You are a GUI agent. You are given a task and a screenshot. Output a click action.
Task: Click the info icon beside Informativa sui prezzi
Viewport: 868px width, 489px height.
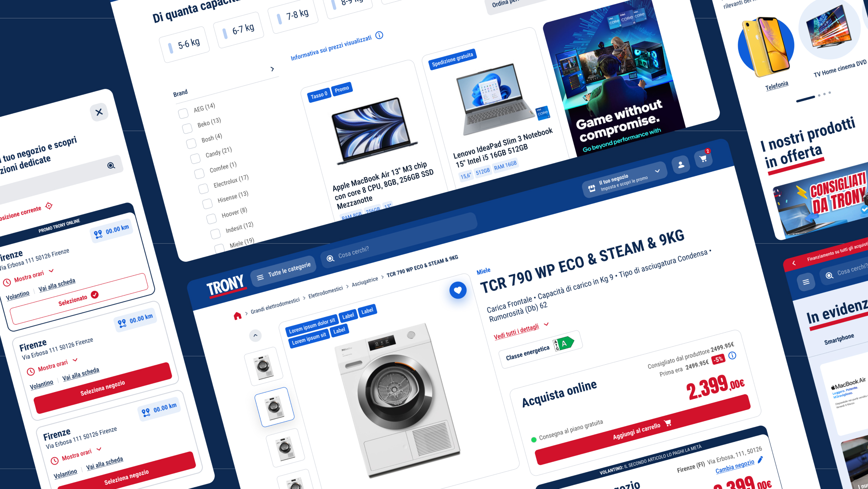click(x=379, y=35)
